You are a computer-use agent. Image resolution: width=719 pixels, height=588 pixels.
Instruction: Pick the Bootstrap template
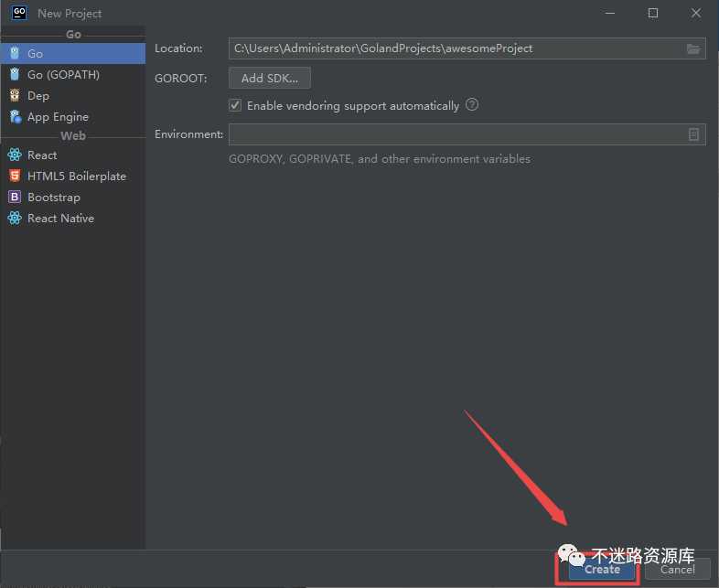click(73, 198)
